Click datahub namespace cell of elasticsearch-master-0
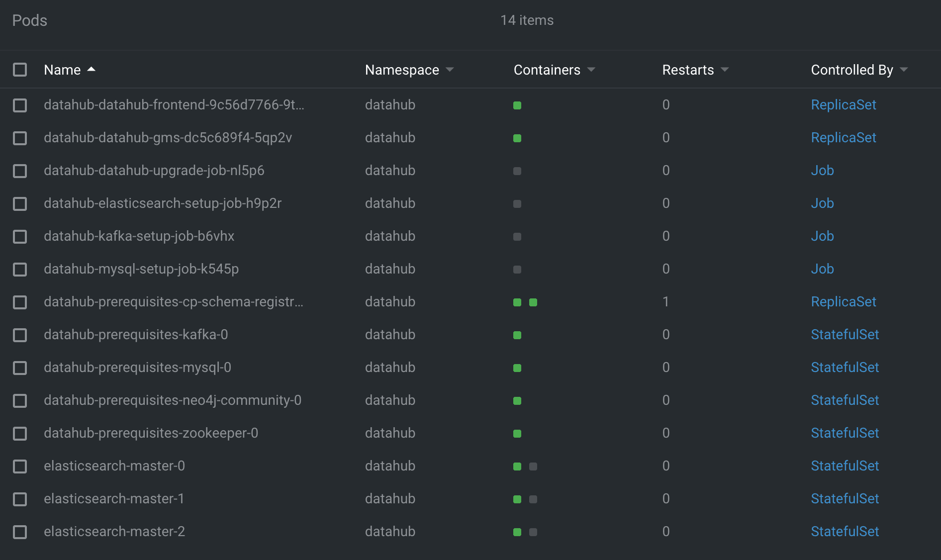 click(x=390, y=466)
